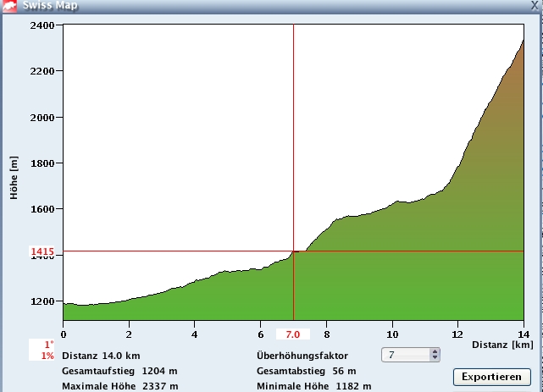Click the stepper arrows on the exaggeration combo box

tap(435, 356)
